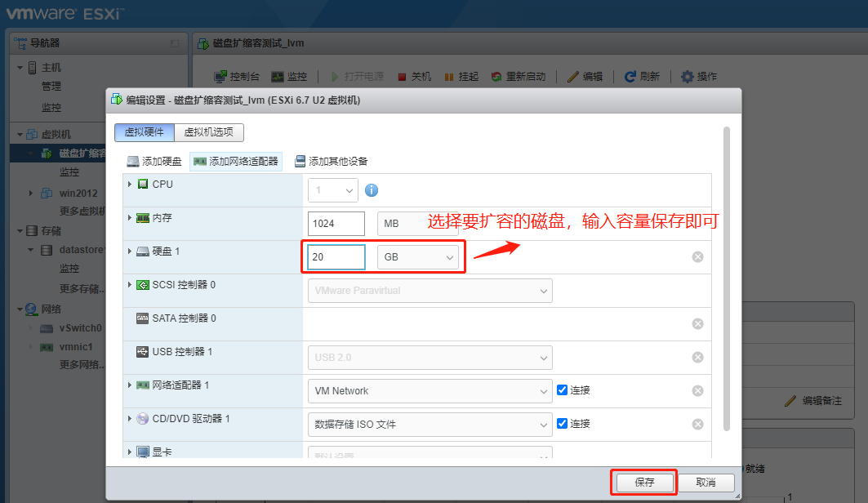Expand the win2012 tree node arrow
Image resolution: width=868 pixels, height=503 pixels.
coord(31,194)
